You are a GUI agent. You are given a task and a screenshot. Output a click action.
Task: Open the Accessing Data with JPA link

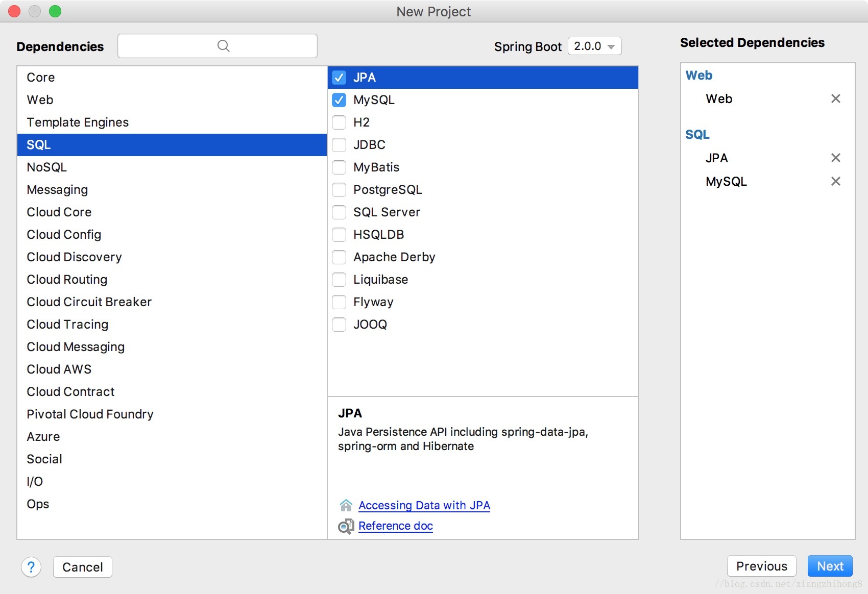pyautogui.click(x=424, y=505)
